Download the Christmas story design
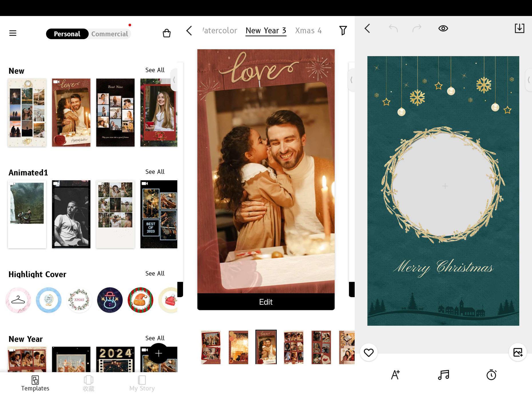Image resolution: width=532 pixels, height=396 pixels. (519, 29)
